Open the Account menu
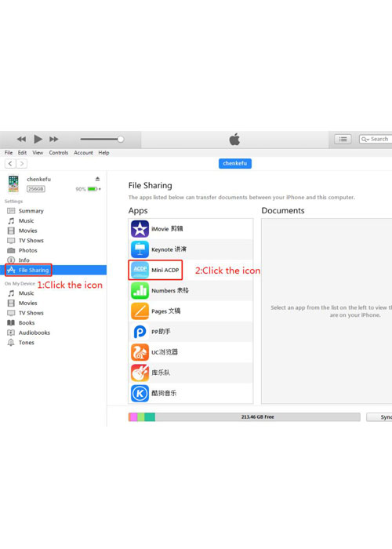Screen dimensions: 392x549 coord(83,153)
